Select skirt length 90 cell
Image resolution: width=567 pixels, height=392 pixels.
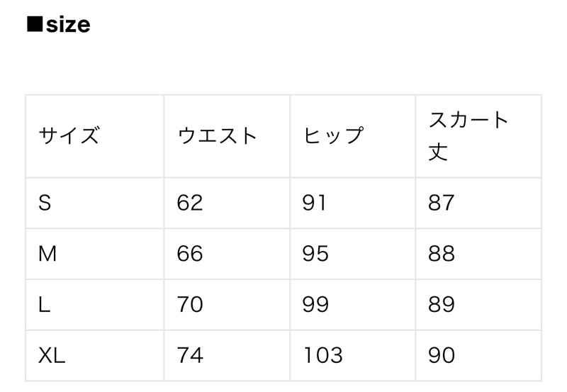[x=478, y=355]
